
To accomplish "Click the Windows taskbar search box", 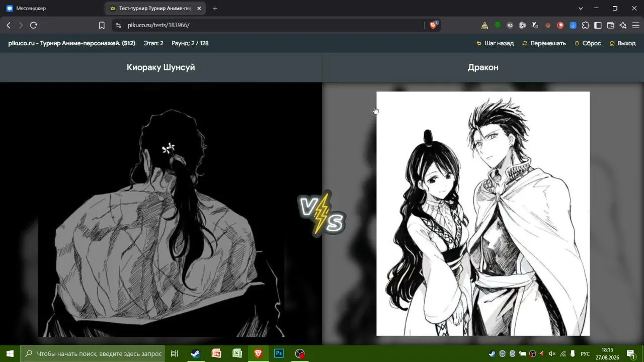I will (x=93, y=353).
